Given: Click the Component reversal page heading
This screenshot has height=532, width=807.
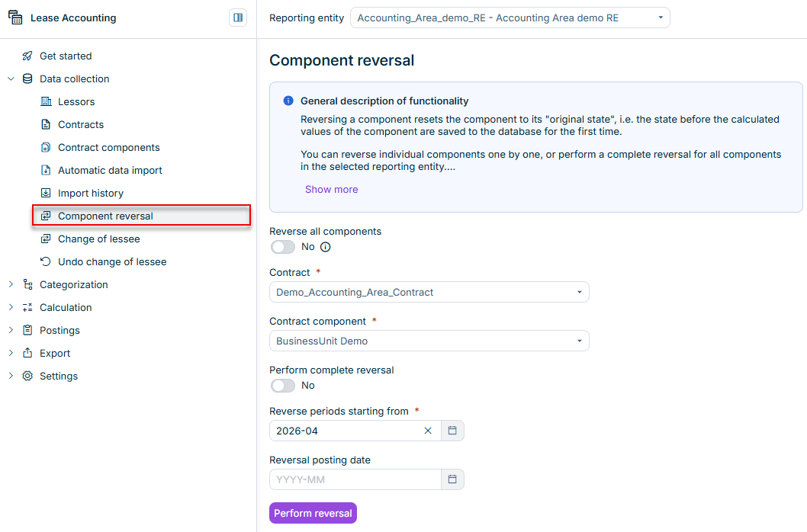Looking at the screenshot, I should click(342, 60).
